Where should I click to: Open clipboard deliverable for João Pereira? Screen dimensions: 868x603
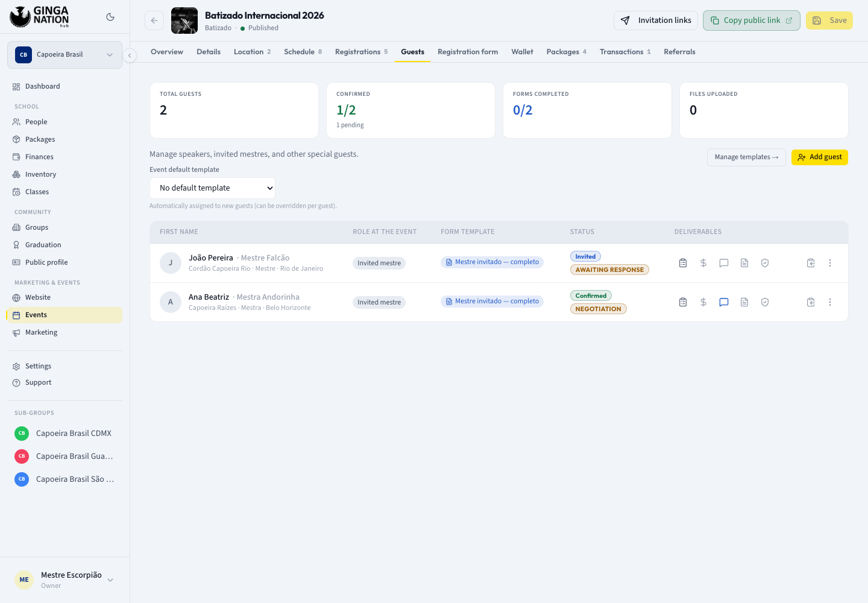683,263
